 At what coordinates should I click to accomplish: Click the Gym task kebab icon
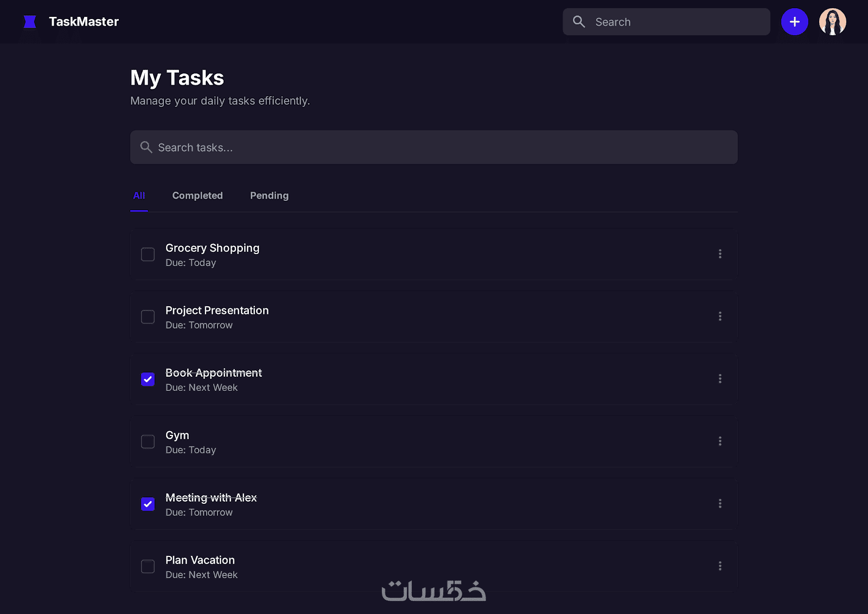pyautogui.click(x=720, y=441)
